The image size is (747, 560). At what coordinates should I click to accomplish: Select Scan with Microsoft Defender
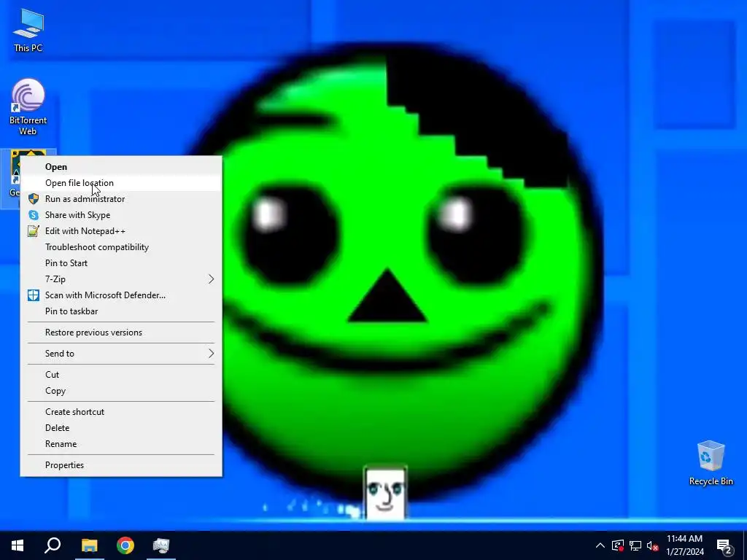pos(121,295)
